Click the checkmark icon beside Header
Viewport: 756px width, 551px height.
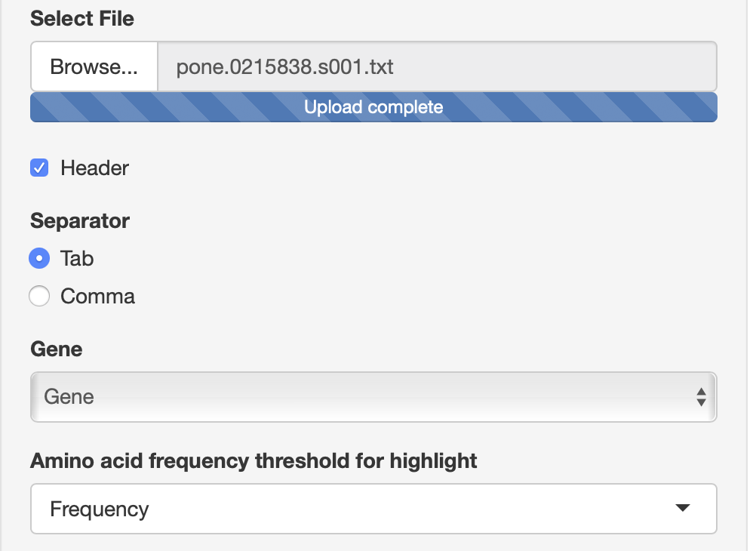click(x=39, y=168)
